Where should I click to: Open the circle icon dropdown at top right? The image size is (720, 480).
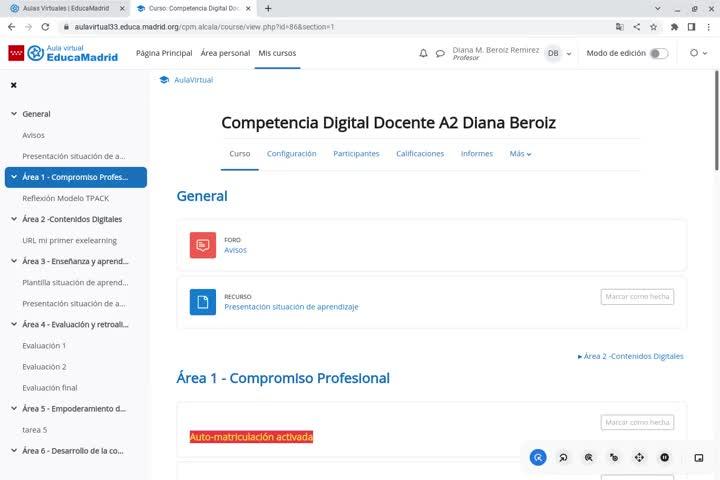click(x=698, y=53)
